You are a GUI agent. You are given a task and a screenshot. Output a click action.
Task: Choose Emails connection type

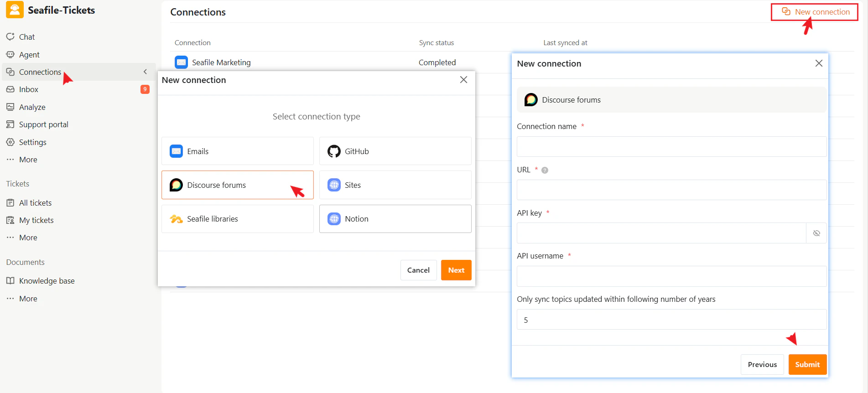[238, 151]
